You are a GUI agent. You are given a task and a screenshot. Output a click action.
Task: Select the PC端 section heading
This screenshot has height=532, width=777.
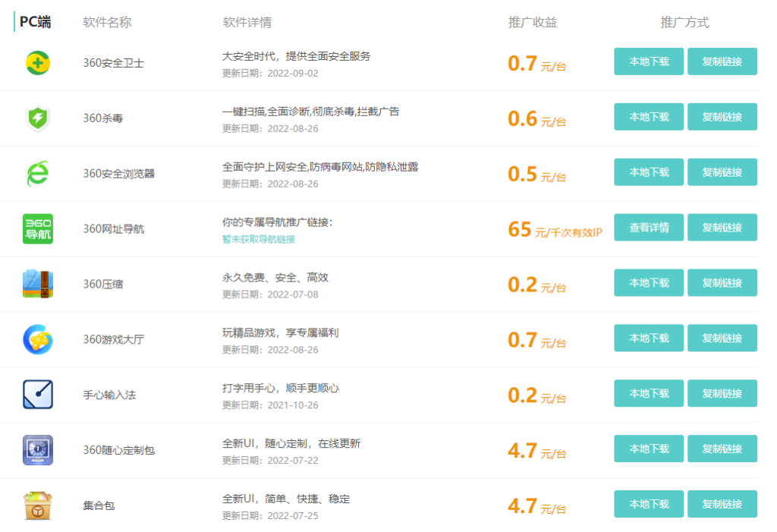pyautogui.click(x=35, y=22)
